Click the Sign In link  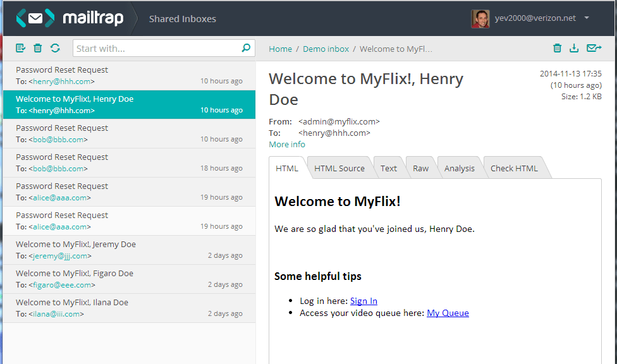(363, 301)
